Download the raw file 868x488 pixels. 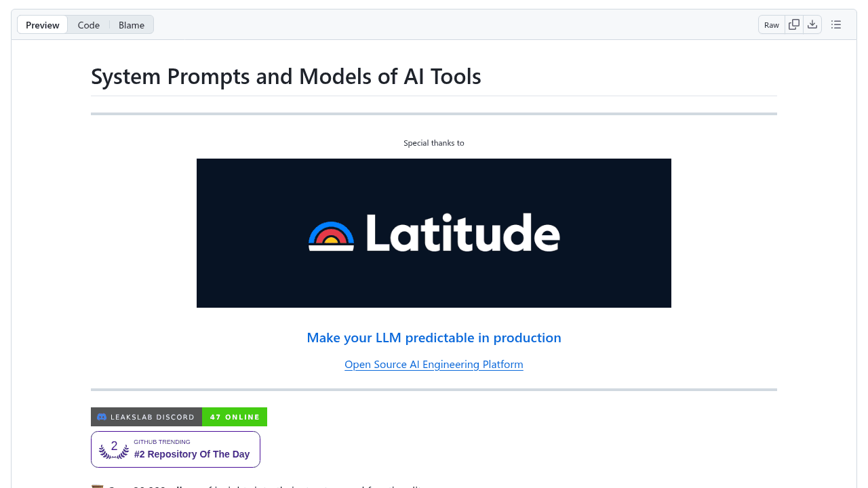coord(812,24)
